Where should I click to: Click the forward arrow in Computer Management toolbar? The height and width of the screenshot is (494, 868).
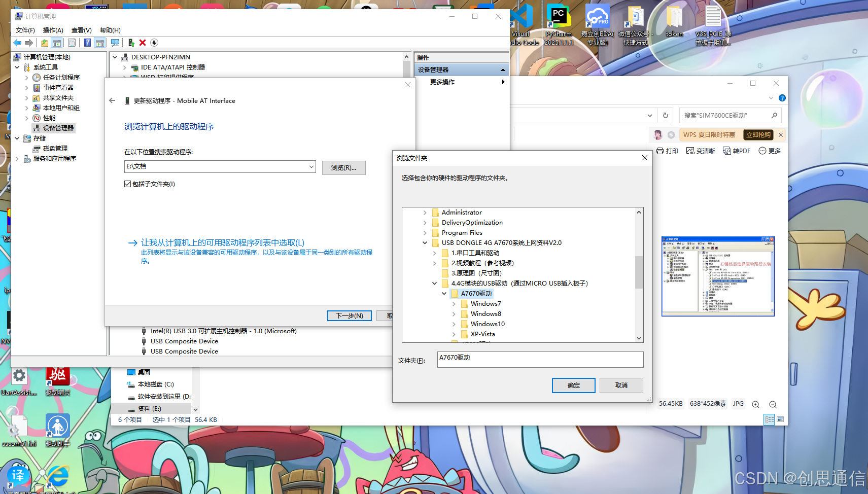[29, 43]
